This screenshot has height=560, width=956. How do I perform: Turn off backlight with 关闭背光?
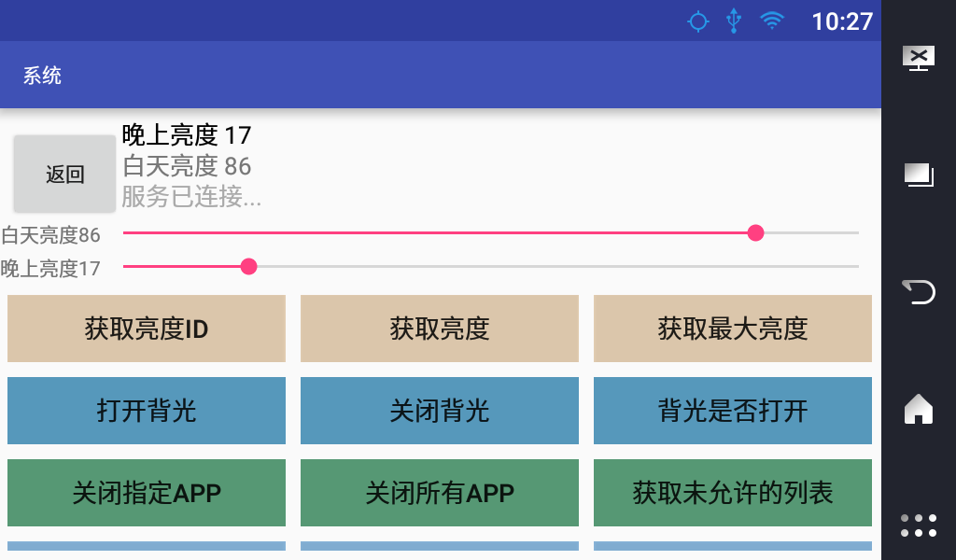coord(440,411)
